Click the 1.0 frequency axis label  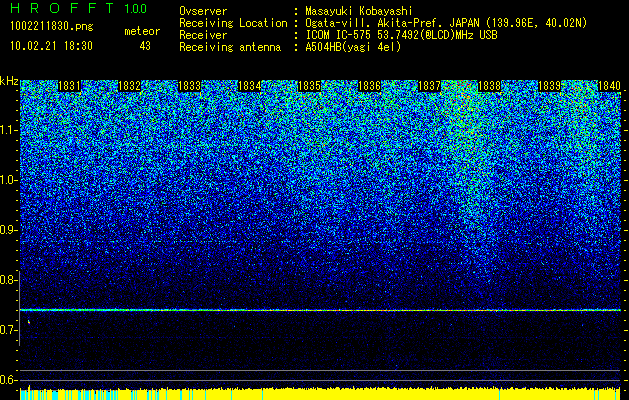(x=8, y=180)
